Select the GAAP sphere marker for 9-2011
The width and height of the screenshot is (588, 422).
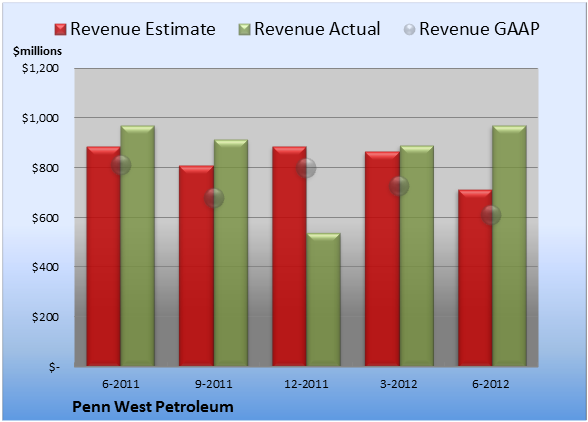[x=214, y=198]
